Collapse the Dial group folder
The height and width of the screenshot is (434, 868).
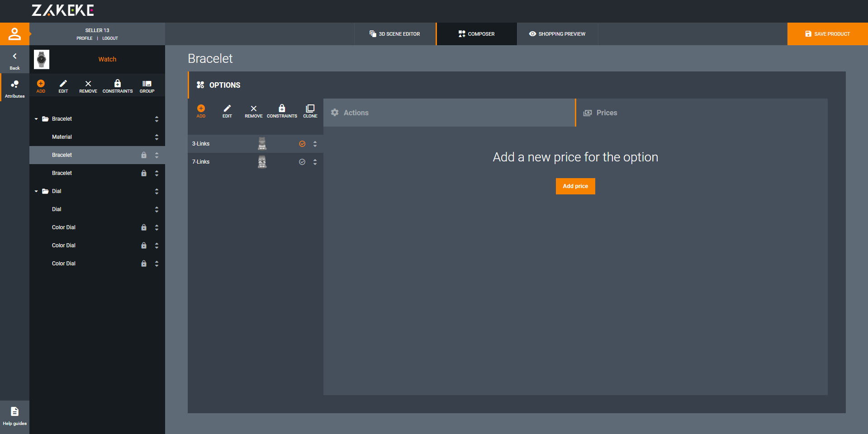click(x=36, y=191)
